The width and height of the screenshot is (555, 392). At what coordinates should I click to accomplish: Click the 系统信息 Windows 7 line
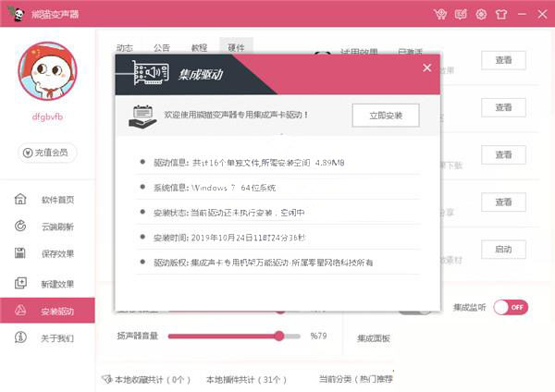(x=215, y=188)
